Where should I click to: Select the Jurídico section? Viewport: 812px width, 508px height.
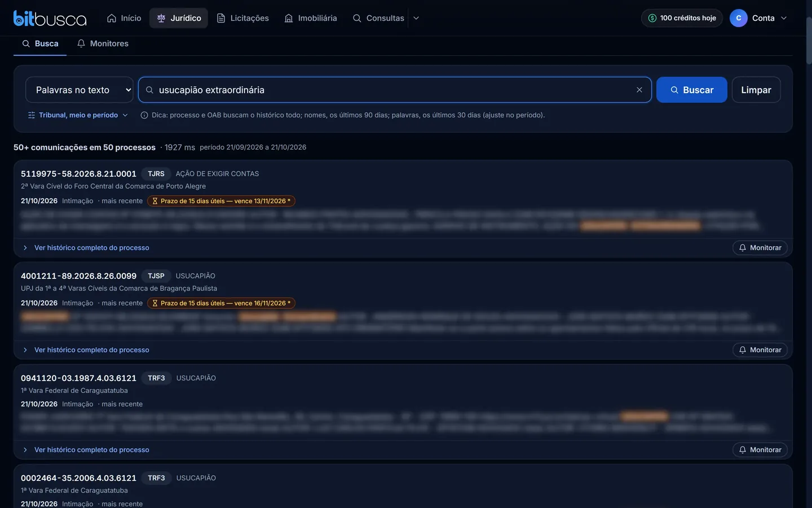coord(179,18)
